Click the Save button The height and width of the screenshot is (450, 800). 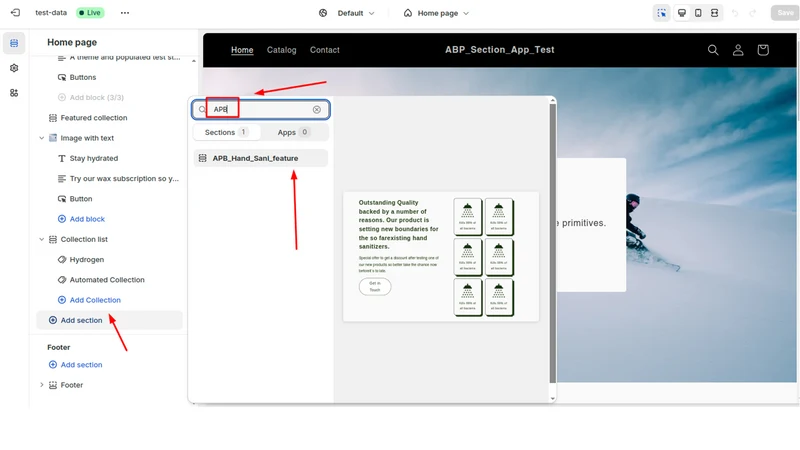tap(785, 13)
